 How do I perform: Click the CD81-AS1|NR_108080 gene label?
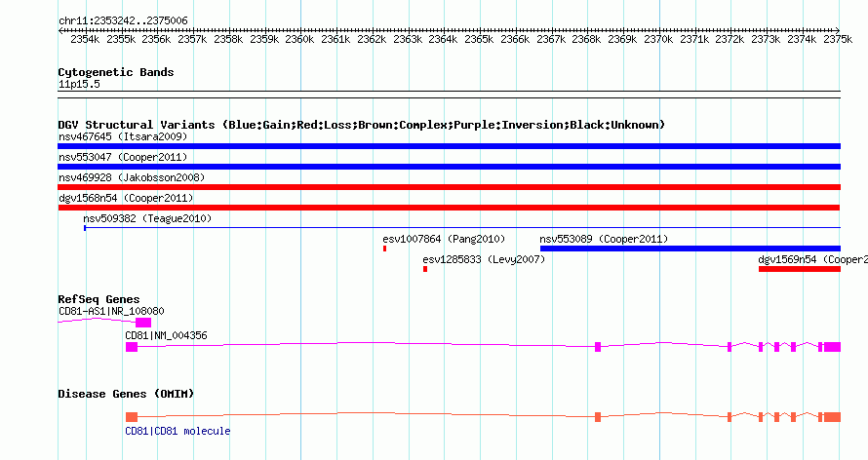coord(111,311)
